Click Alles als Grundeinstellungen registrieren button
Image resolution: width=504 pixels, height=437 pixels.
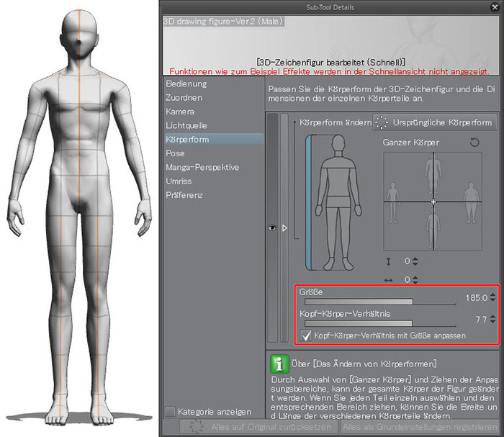[x=420, y=427]
